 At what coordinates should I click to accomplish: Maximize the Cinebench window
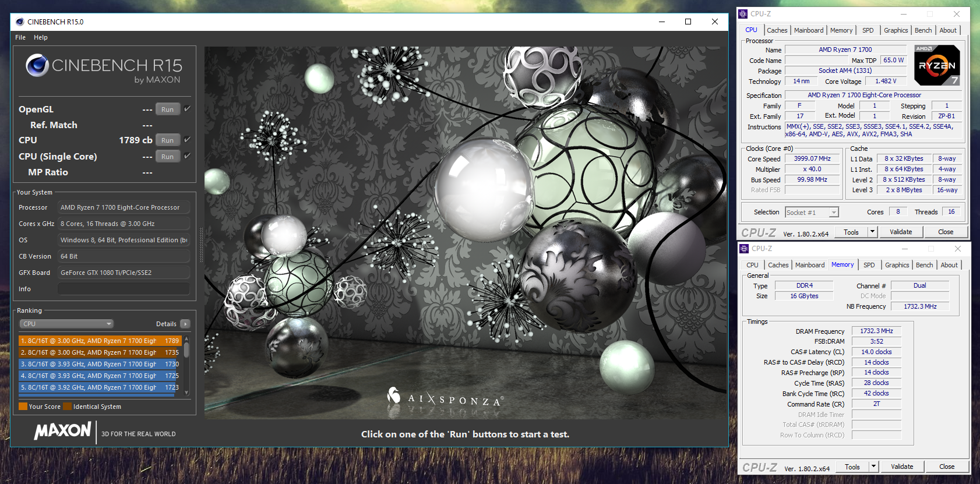click(x=688, y=22)
